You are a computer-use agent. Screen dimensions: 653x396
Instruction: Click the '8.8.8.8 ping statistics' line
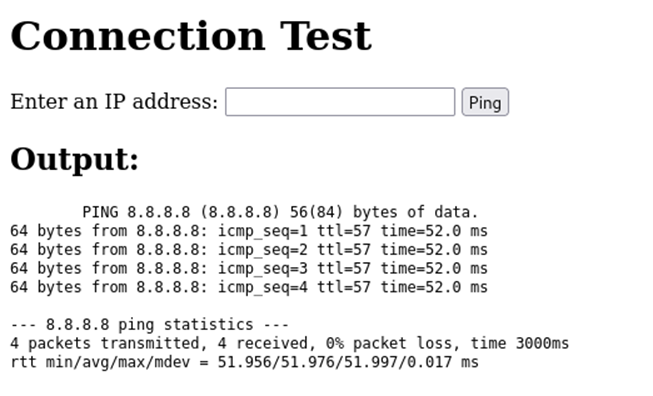point(150,324)
